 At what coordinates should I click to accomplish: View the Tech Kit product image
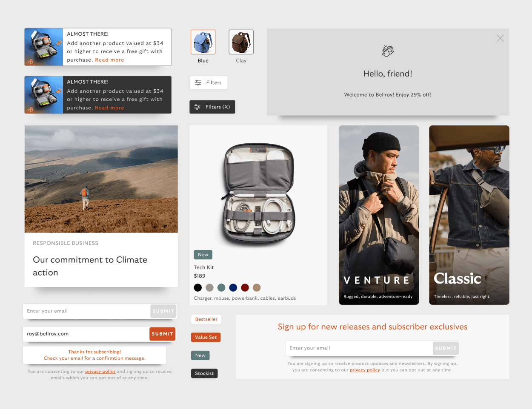click(258, 195)
